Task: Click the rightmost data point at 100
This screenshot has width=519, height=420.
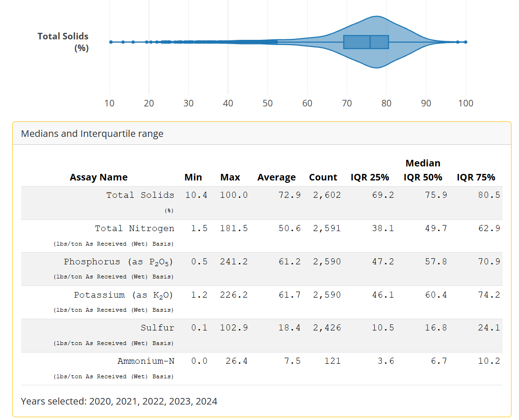Action: [x=465, y=42]
